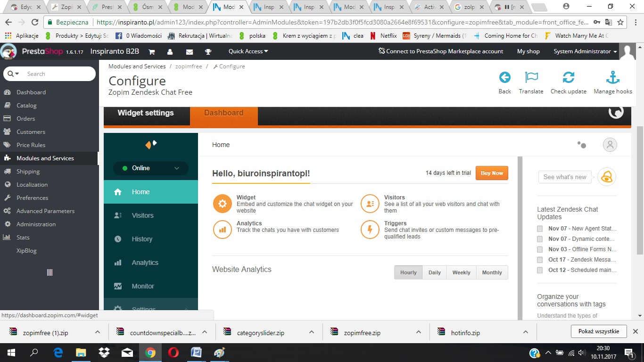Open History in the chat sidebar

(x=151, y=239)
